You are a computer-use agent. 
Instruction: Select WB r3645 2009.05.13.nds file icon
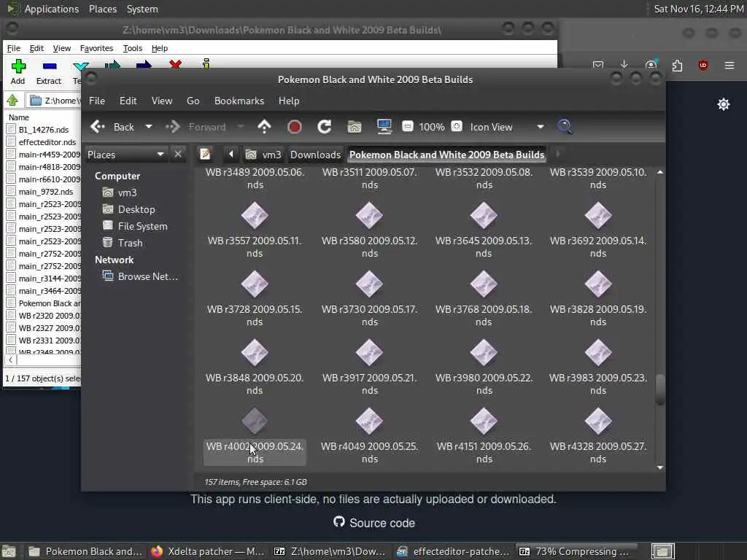[484, 215]
